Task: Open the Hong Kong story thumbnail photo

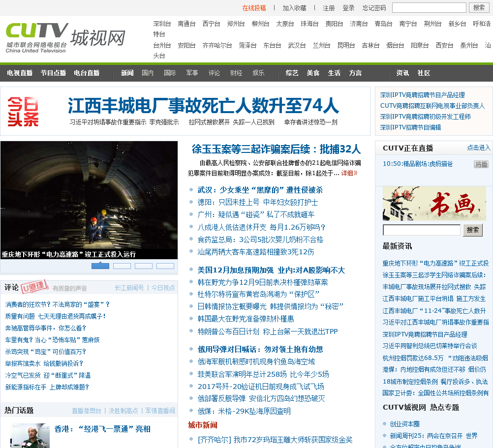Action: click(30, 435)
